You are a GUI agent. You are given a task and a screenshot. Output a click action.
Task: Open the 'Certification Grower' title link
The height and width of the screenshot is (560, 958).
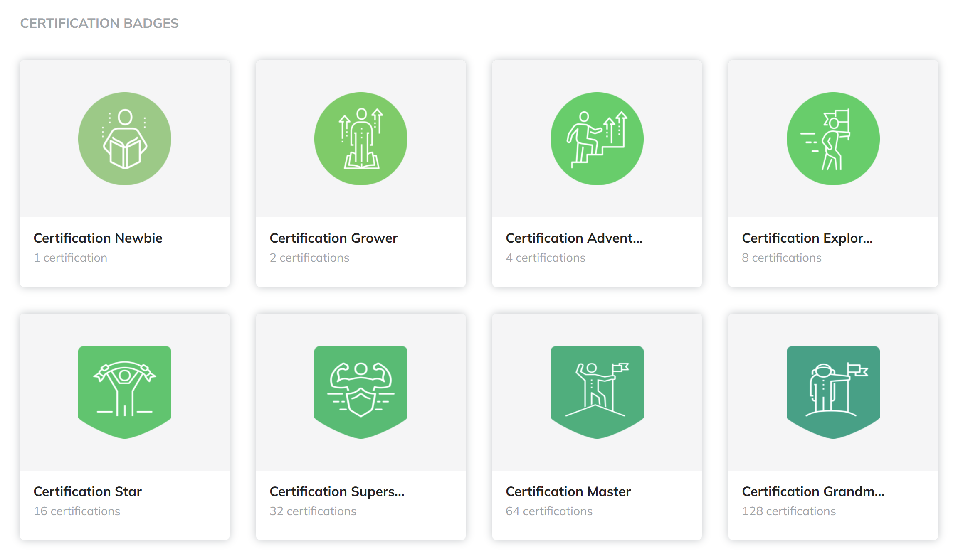pyautogui.click(x=333, y=238)
